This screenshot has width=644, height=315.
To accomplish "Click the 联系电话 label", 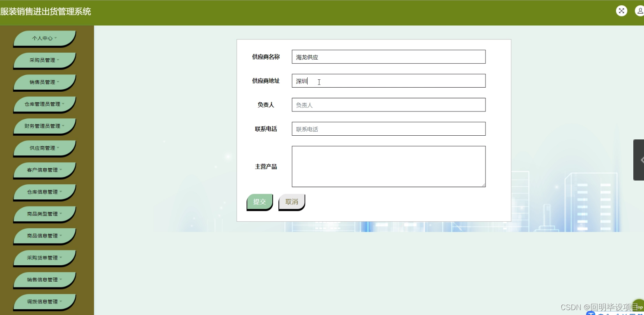I will pyautogui.click(x=266, y=129).
